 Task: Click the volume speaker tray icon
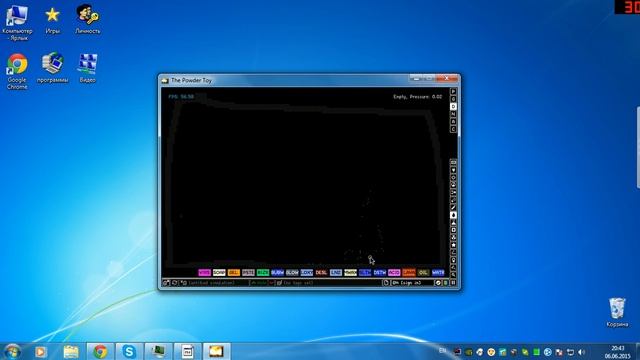[x=582, y=352]
